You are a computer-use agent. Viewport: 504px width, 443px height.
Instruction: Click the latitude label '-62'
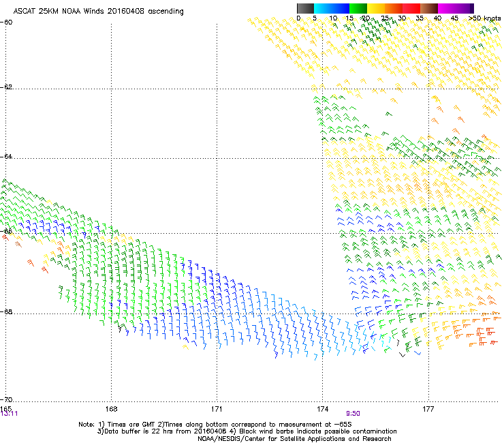tap(6, 87)
